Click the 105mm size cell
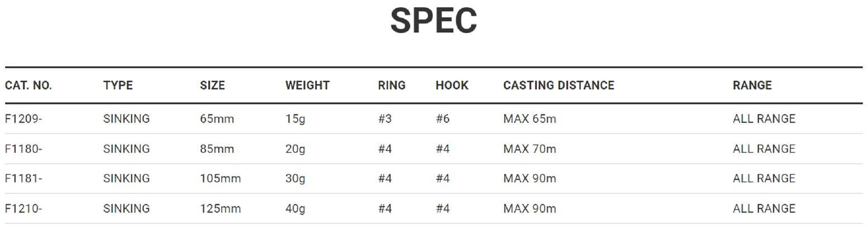Viewport: 868px width, 227px height. click(x=220, y=178)
